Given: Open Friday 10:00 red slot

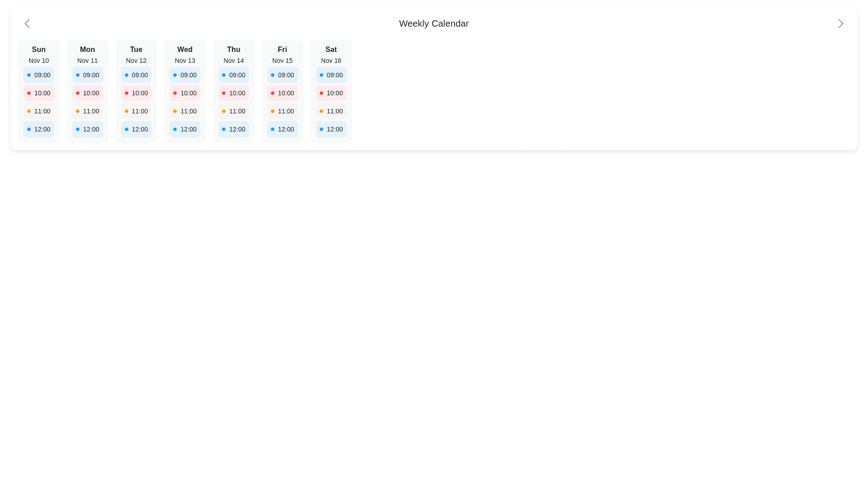Looking at the screenshot, I should (x=282, y=93).
